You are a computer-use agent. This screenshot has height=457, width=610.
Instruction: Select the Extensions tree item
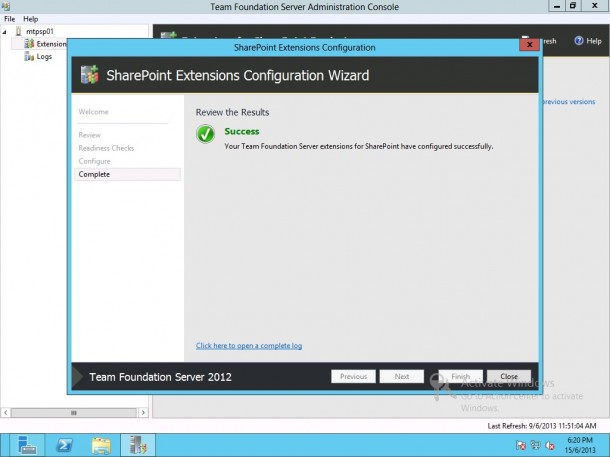click(x=51, y=44)
